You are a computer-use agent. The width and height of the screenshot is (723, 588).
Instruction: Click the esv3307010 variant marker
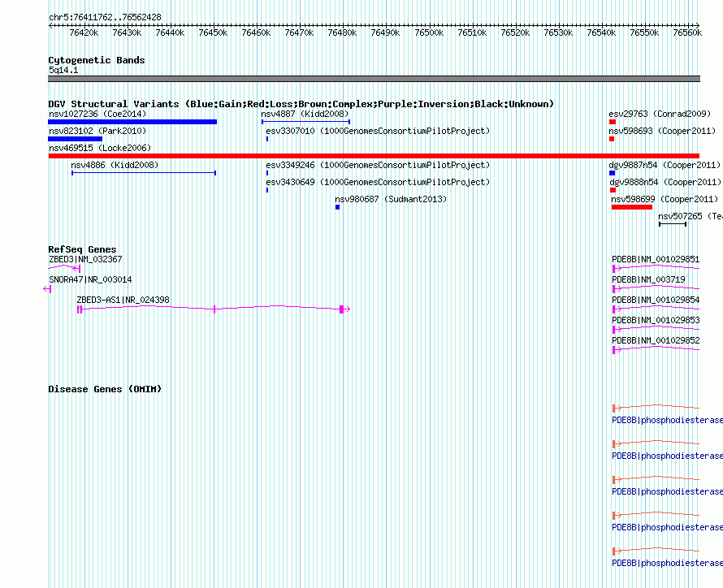pyautogui.click(x=267, y=139)
